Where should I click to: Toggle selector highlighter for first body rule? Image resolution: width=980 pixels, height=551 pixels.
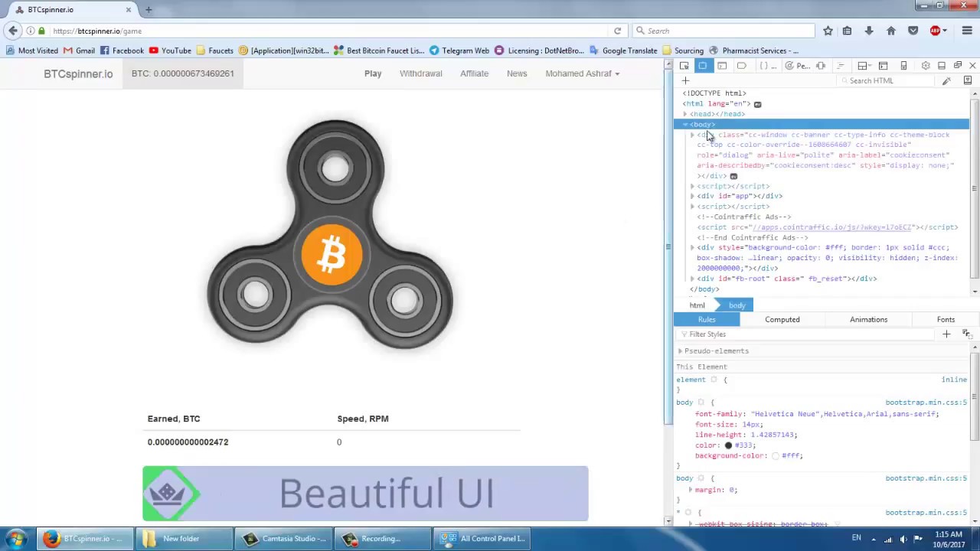(701, 403)
